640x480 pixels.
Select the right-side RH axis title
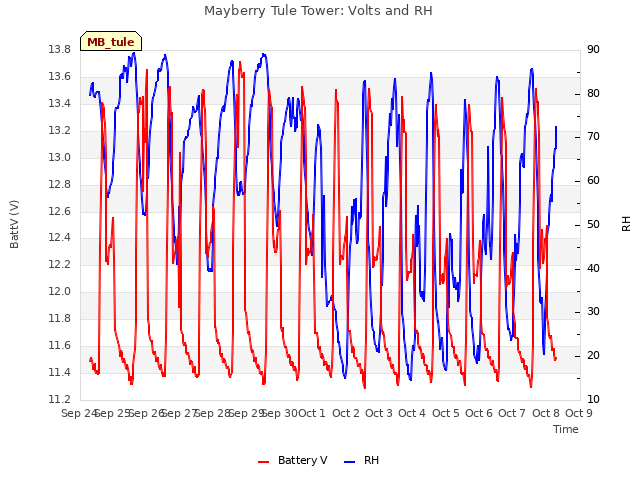tap(626, 224)
